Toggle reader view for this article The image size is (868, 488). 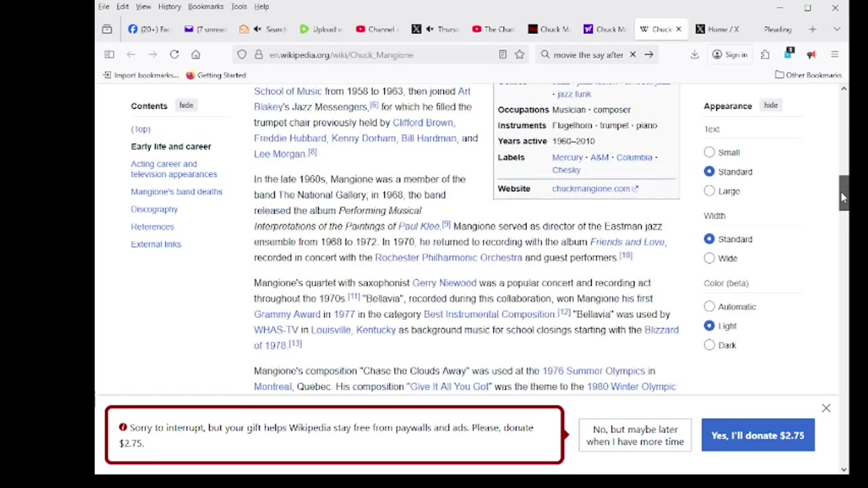tap(502, 54)
